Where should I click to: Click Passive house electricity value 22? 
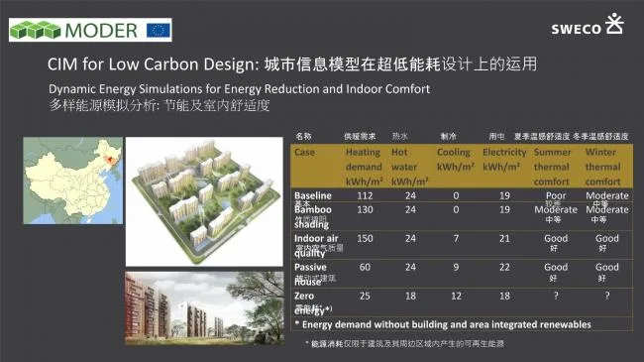click(x=504, y=268)
